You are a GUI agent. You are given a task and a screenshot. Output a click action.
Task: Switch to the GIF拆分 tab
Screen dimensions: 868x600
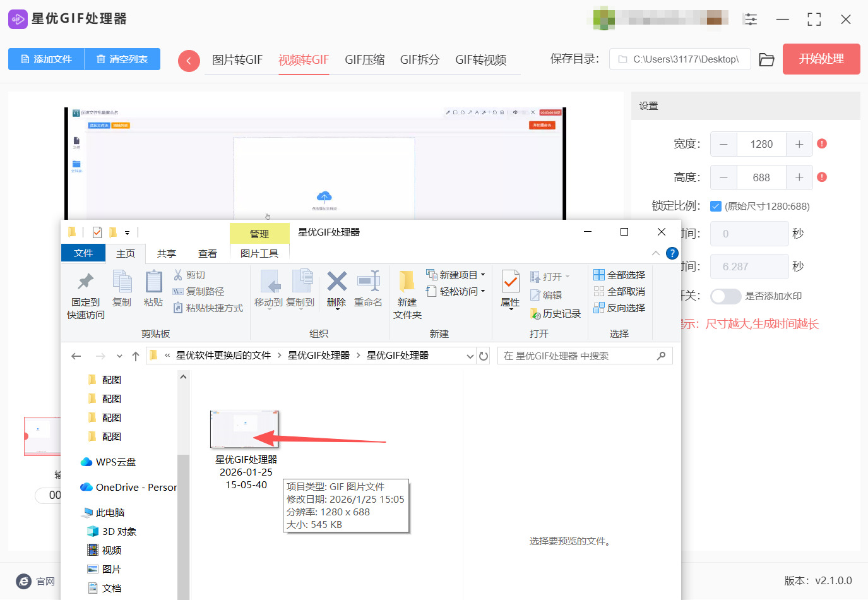coord(420,60)
